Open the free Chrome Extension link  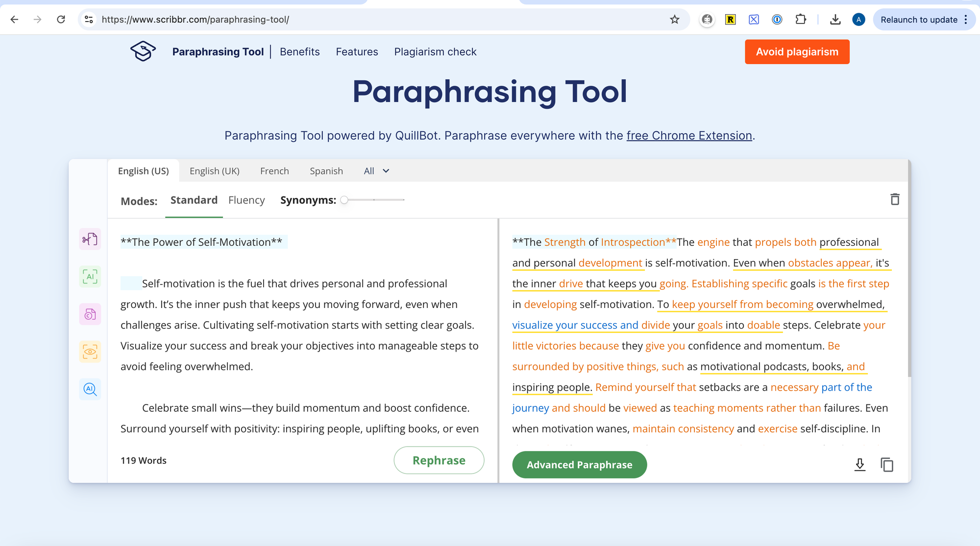[689, 136]
